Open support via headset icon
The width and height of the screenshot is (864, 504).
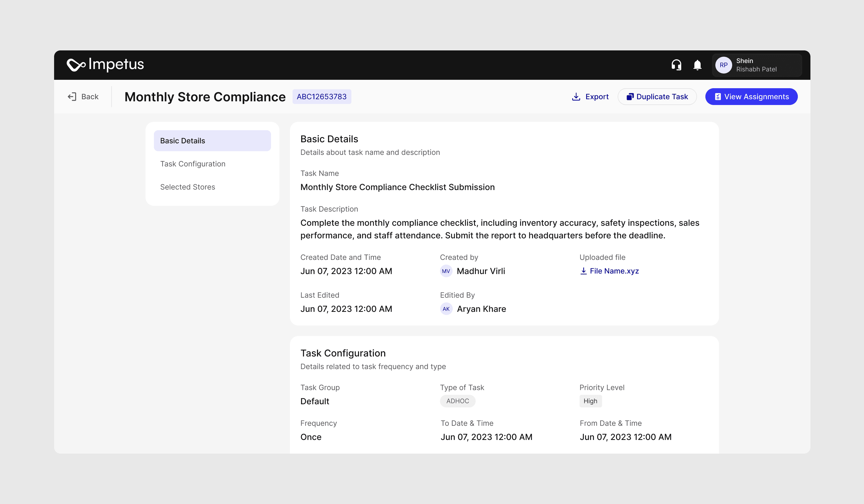coord(676,65)
